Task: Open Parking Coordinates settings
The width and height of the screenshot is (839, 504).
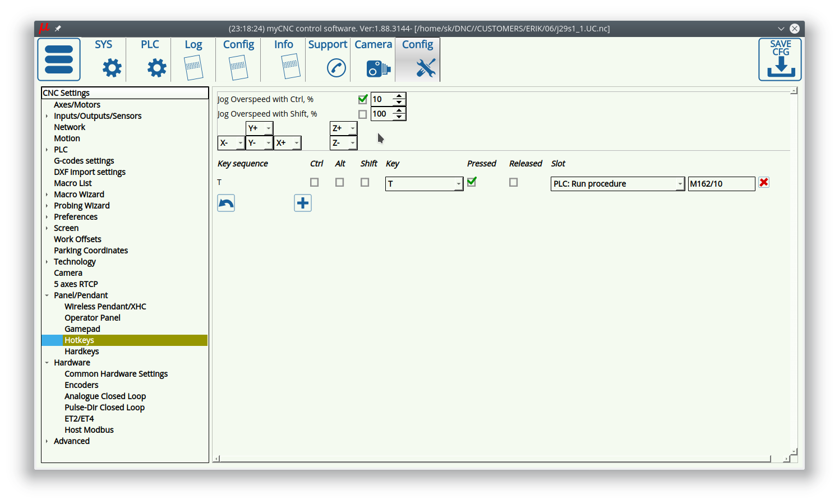Action: click(91, 251)
